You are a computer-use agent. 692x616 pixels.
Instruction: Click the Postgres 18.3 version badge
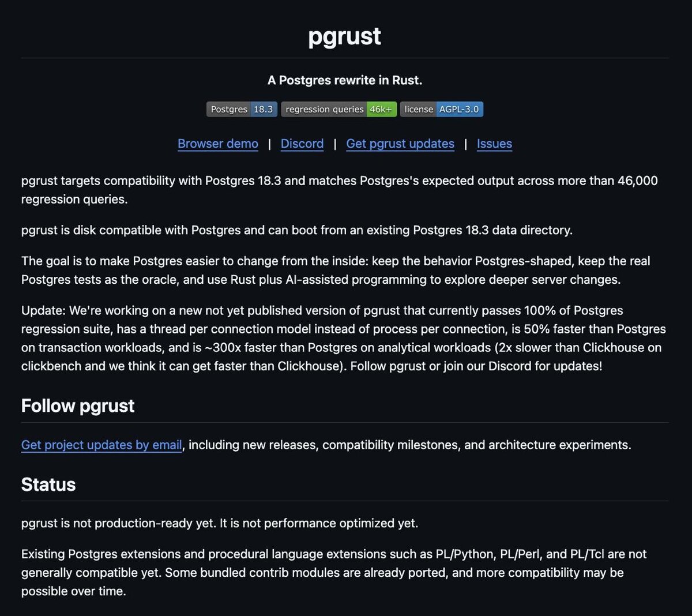tap(242, 109)
